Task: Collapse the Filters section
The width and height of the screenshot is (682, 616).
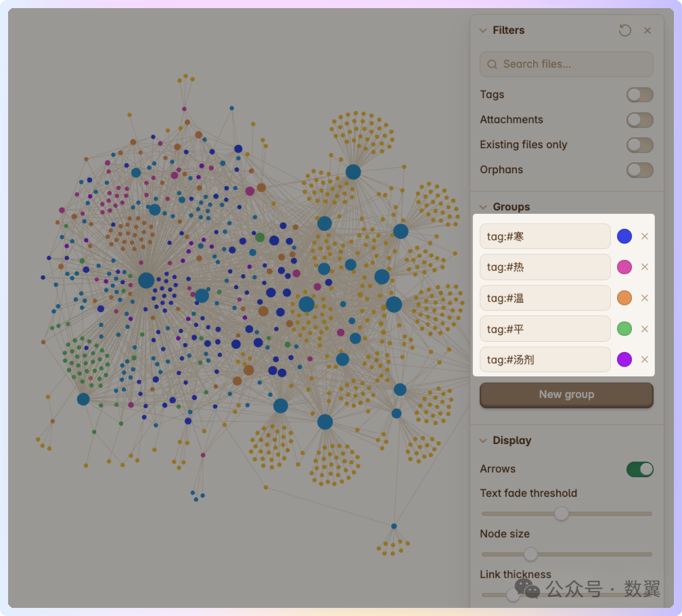Action: tap(483, 30)
